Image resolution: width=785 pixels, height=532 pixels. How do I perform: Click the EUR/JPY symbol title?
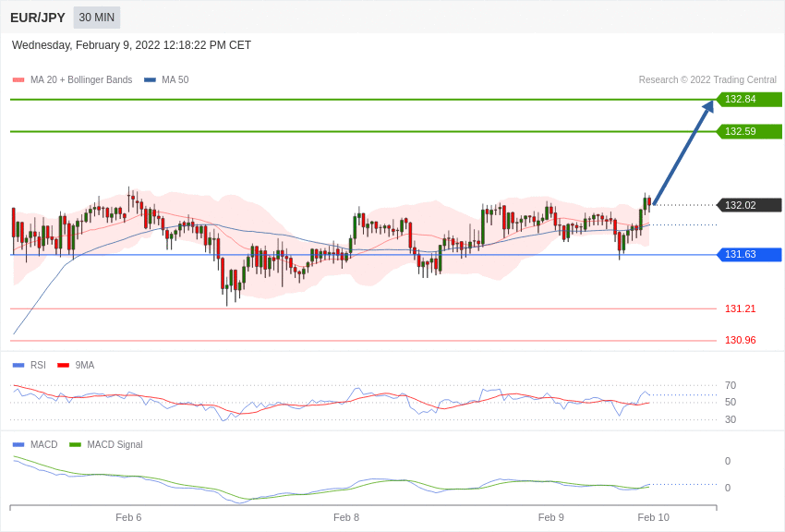38,18
